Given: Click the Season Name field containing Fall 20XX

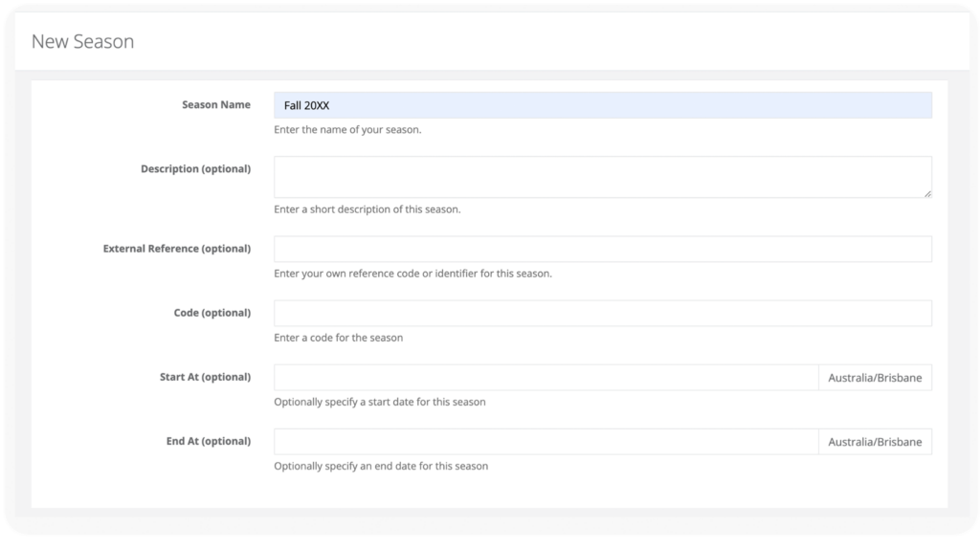Looking at the screenshot, I should coord(603,105).
